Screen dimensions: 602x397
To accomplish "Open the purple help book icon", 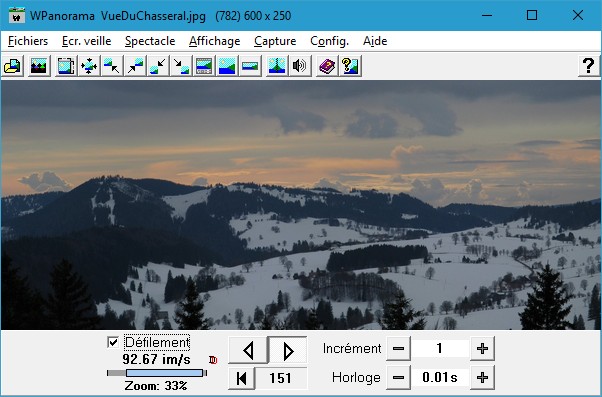I will pyautogui.click(x=327, y=66).
